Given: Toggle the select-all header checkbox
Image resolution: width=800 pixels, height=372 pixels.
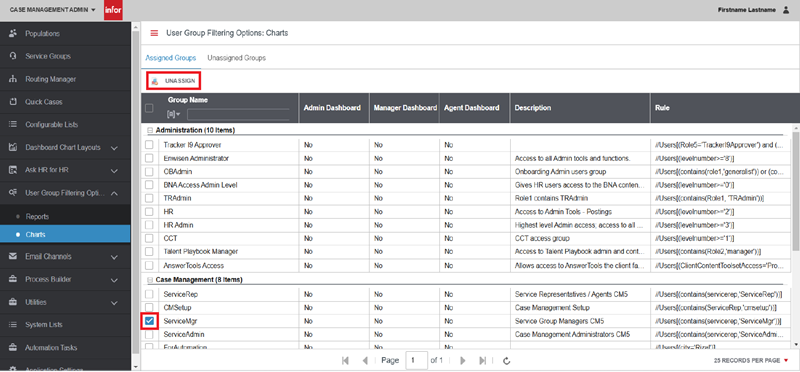Looking at the screenshot, I should pos(149,108).
